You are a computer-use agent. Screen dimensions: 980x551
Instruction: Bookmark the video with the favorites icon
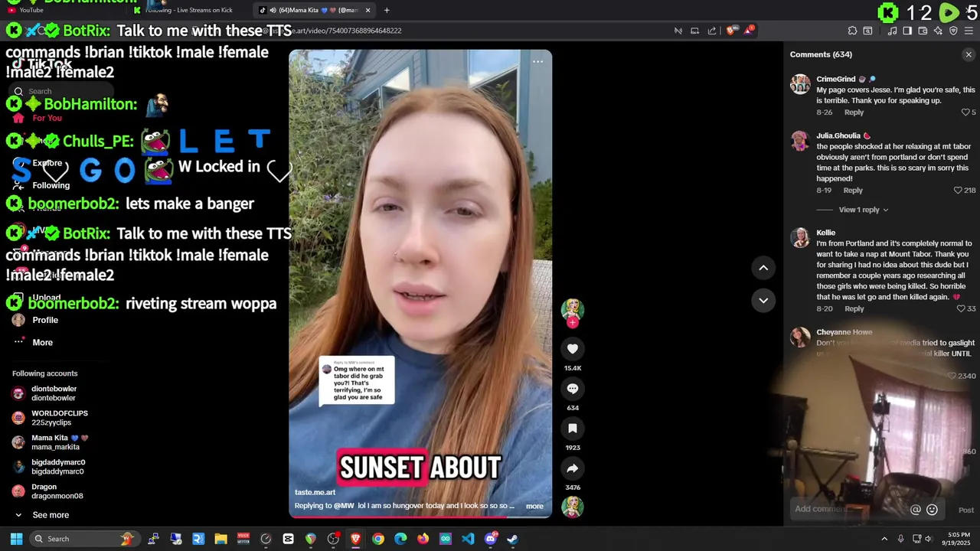point(572,429)
